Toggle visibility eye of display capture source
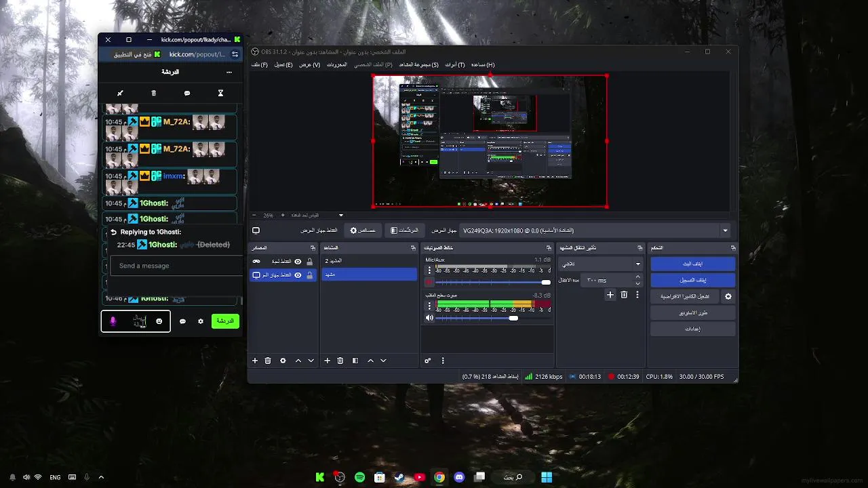 [298, 274]
